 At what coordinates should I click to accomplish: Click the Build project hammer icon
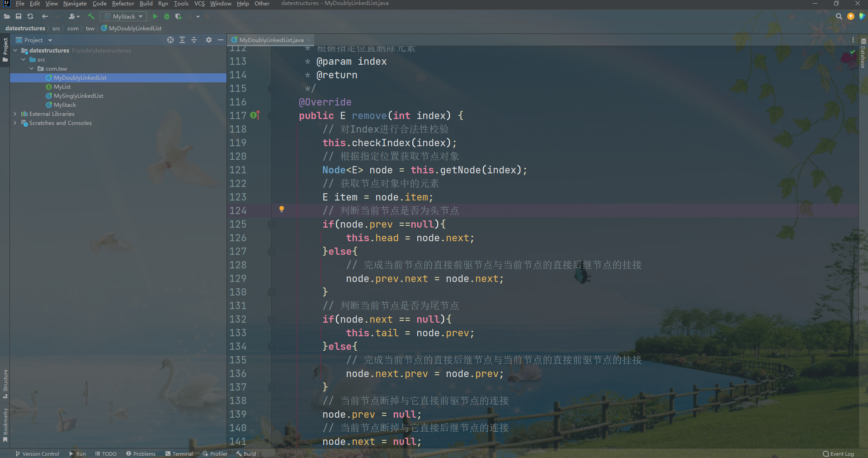[x=91, y=16]
